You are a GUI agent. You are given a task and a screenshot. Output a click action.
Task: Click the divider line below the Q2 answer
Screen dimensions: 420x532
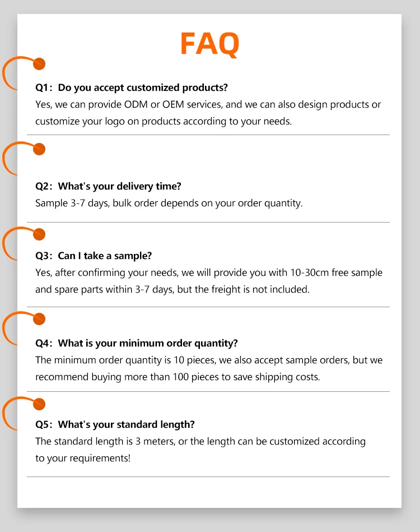click(x=208, y=222)
